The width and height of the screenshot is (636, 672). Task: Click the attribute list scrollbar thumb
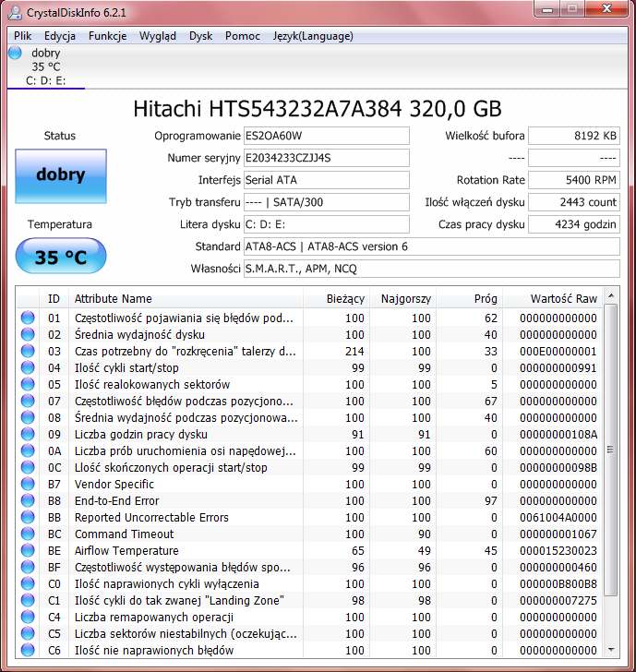[611, 450]
